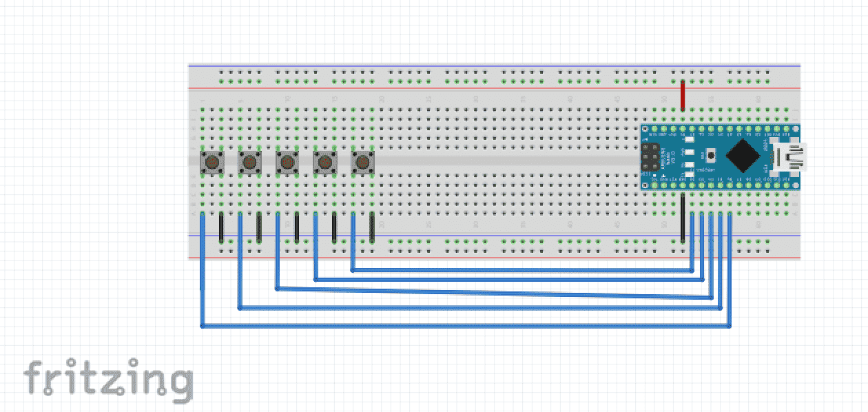Select the leftmost pushbutton on the breadboard
Viewport: 868px width, 412px height.
pos(211,163)
